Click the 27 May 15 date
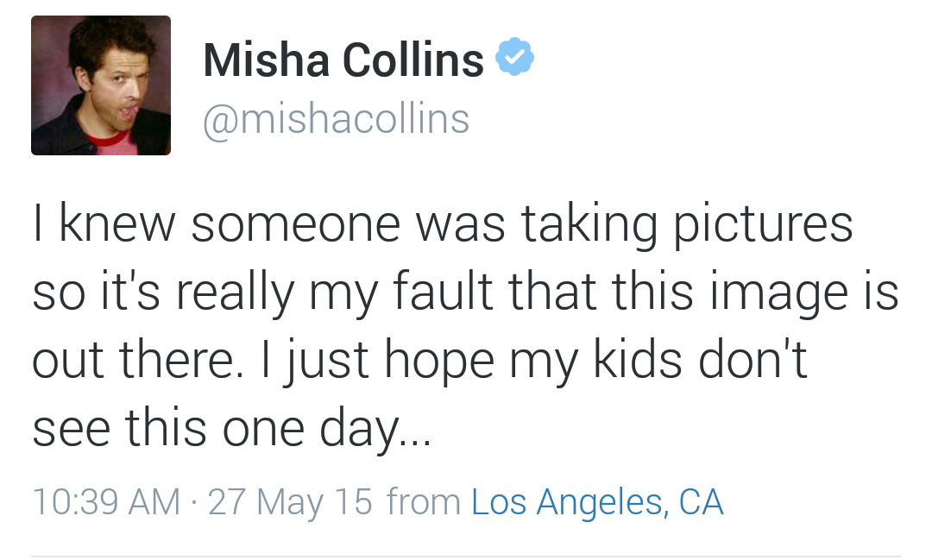Viewport: 932px width, 560px height. click(290, 502)
